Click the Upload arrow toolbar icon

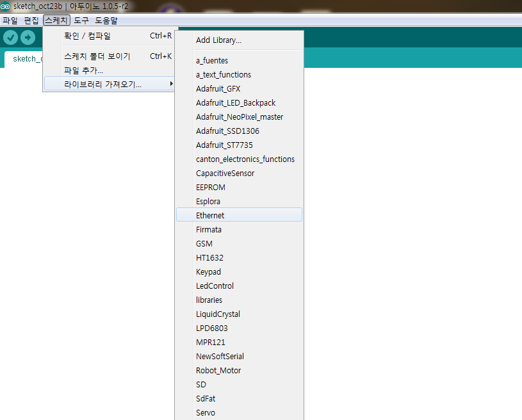pos(28,37)
